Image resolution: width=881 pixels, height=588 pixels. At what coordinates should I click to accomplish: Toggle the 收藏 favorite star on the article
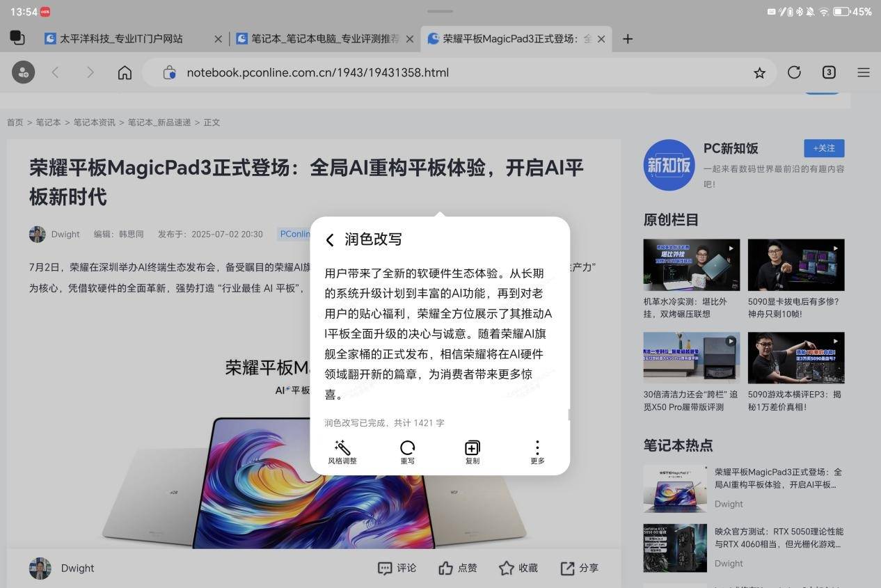pyautogui.click(x=518, y=568)
